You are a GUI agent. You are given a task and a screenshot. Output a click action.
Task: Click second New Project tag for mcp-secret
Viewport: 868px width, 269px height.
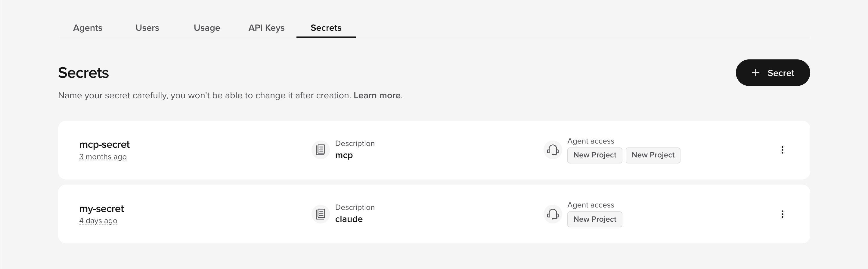[653, 155]
